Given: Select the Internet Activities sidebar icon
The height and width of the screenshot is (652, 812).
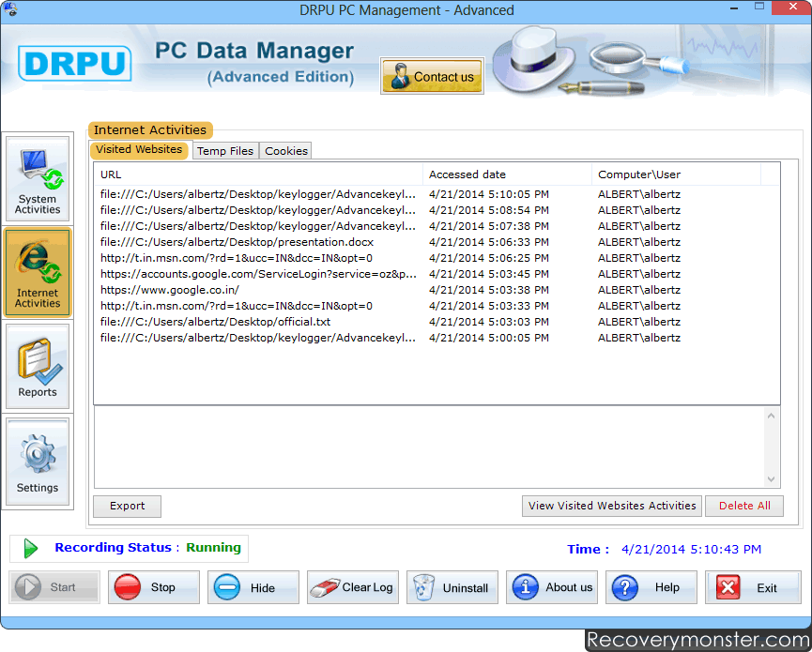Looking at the screenshot, I should click(38, 273).
